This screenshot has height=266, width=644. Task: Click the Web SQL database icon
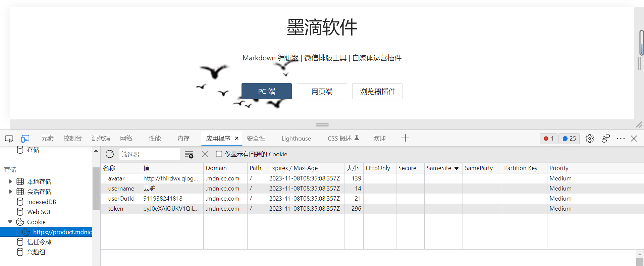[x=20, y=212]
